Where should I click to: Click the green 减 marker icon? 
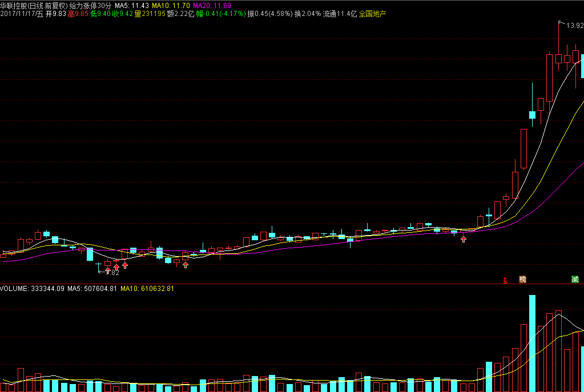pos(575,280)
